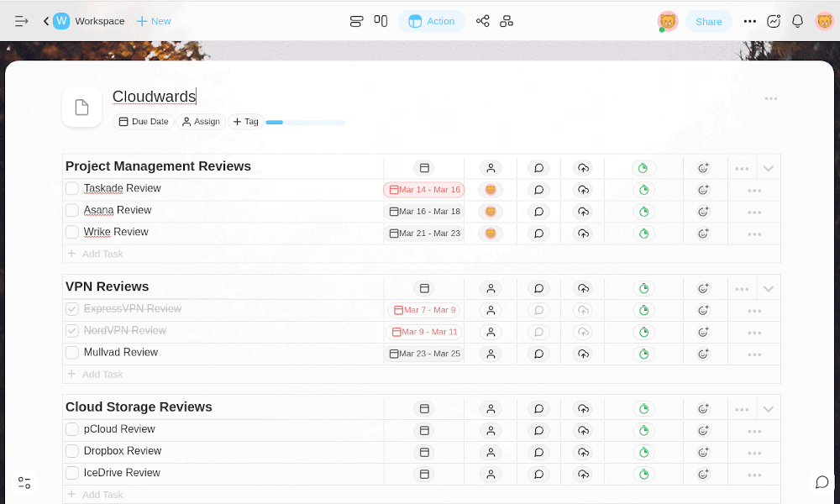Check off the Mullvad Review task
Viewport: 840px width, 504px height.
pyautogui.click(x=71, y=352)
